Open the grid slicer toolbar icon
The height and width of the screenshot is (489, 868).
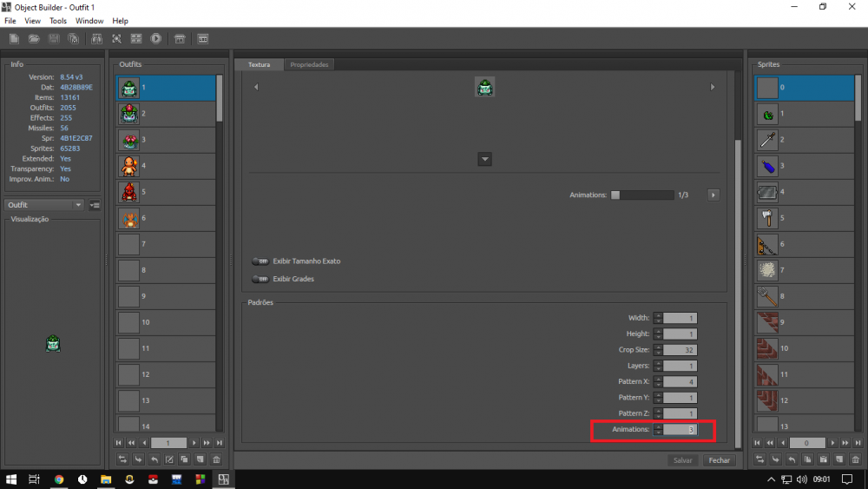(136, 39)
